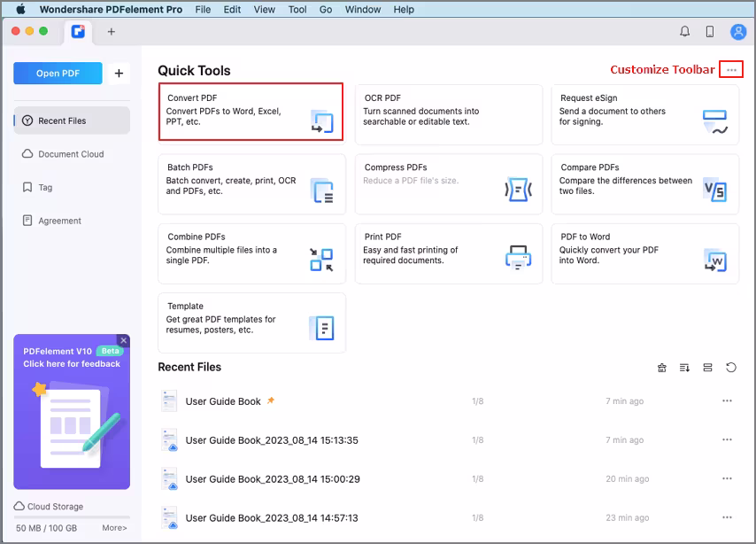Click the Request eSign tool icon
Viewport: 756px width, 544px height.
tap(715, 121)
